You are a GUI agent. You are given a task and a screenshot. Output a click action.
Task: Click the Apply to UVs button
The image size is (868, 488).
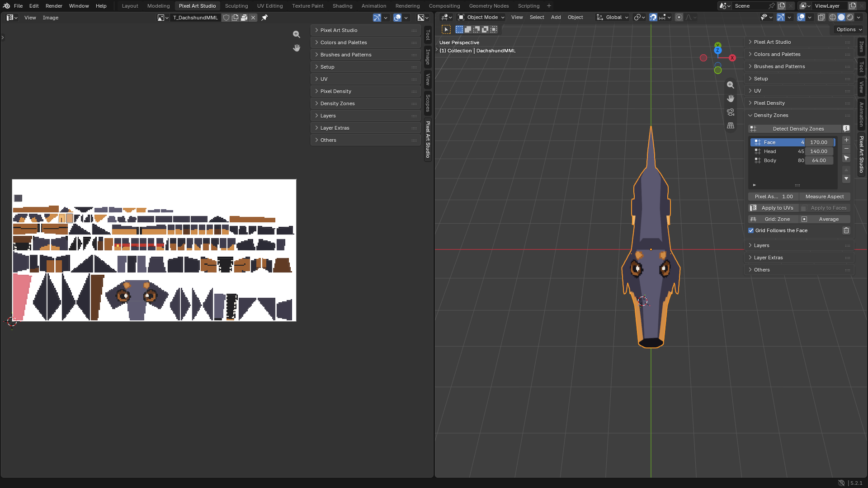pos(773,208)
